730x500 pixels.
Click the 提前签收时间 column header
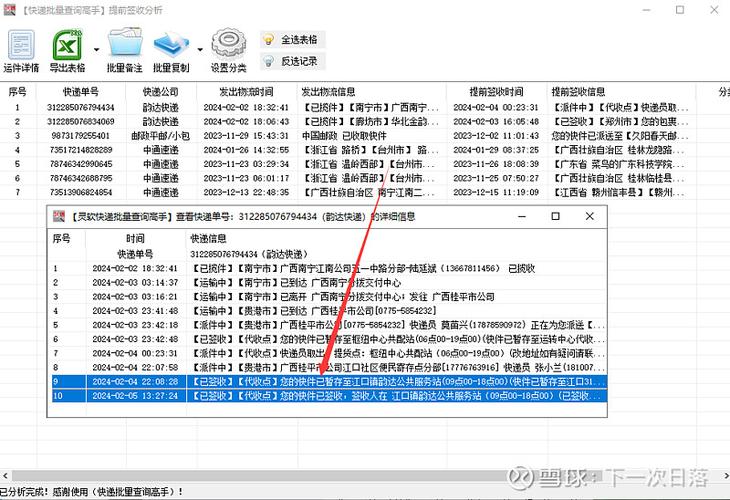click(496, 92)
